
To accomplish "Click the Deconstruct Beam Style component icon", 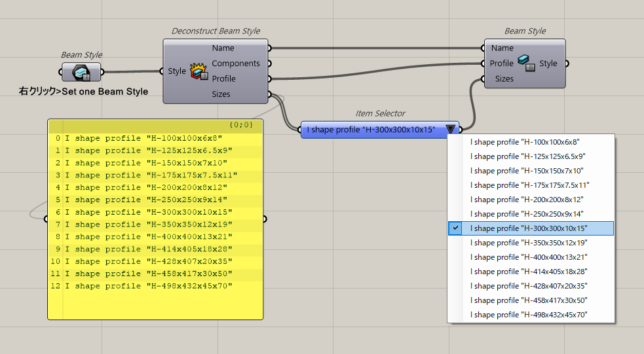I will click(199, 71).
